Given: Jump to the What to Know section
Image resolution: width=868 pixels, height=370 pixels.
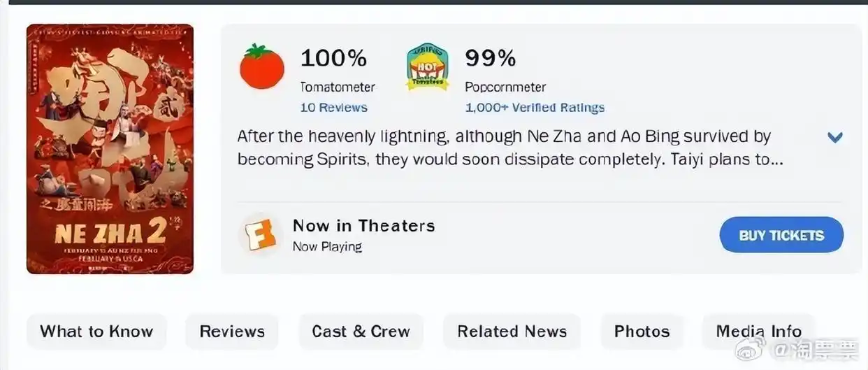Looking at the screenshot, I should pos(96,332).
